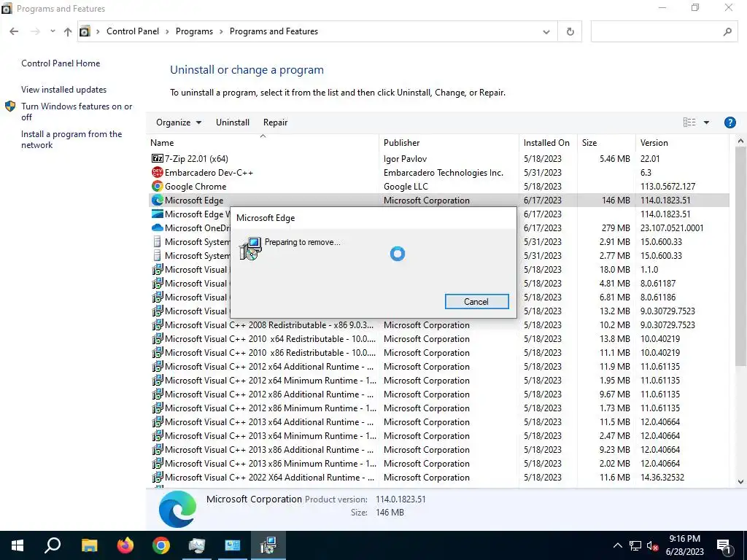Open Install a program from the network
The image size is (747, 560).
coord(71,139)
